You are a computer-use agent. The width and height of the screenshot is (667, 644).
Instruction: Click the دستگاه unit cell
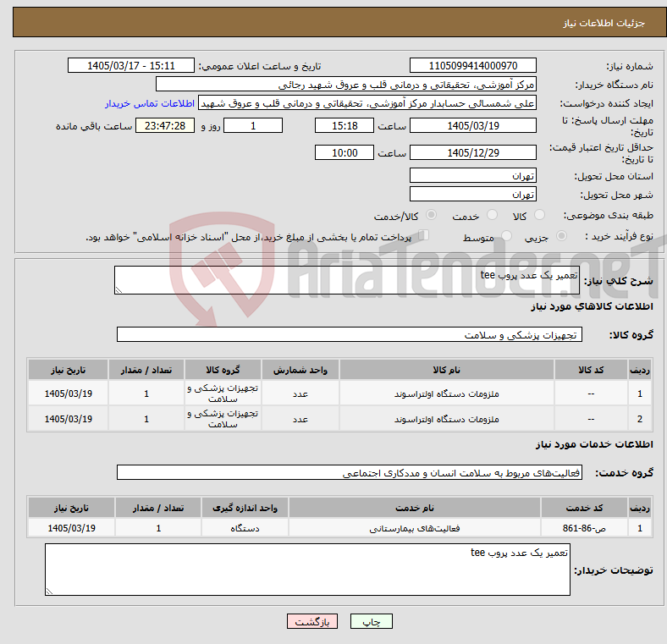coord(245,528)
